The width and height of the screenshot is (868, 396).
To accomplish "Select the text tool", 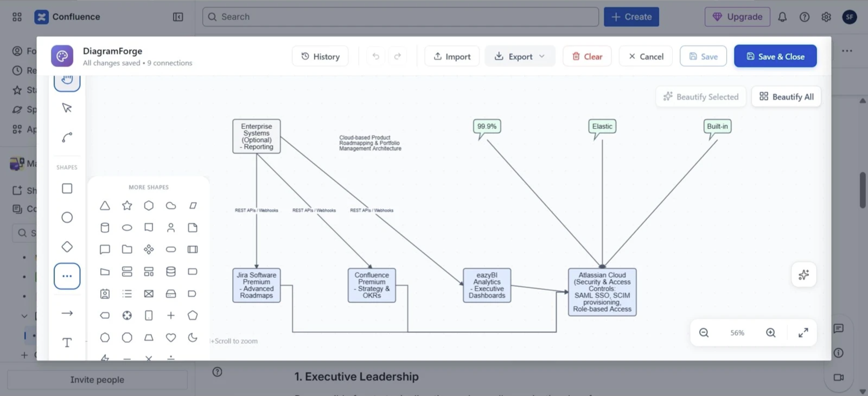I will pyautogui.click(x=67, y=342).
